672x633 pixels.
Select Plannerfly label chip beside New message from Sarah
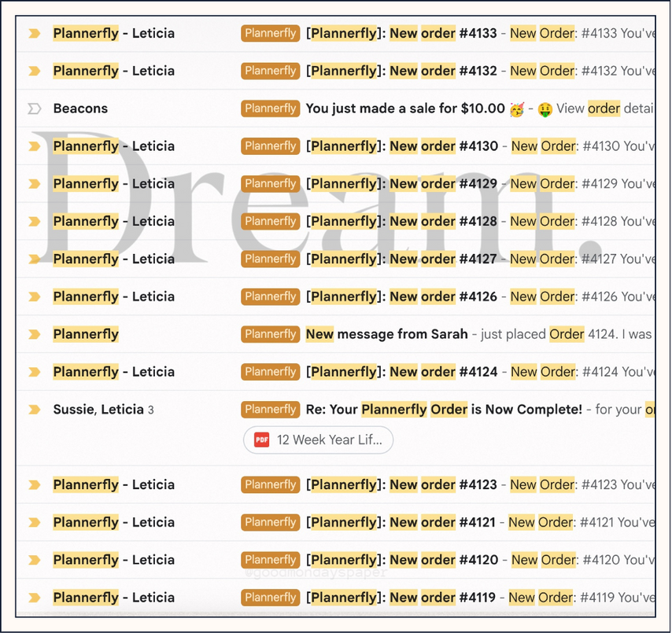[x=271, y=334]
